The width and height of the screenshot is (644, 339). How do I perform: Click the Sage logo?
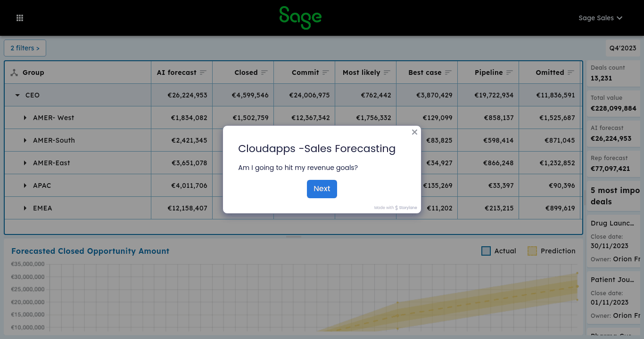300,18
